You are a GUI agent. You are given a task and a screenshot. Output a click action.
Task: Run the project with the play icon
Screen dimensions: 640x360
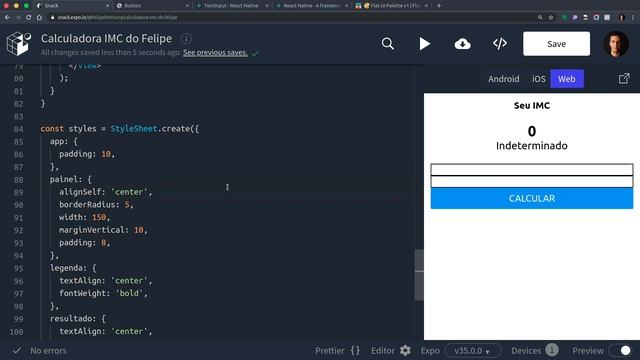tap(424, 44)
